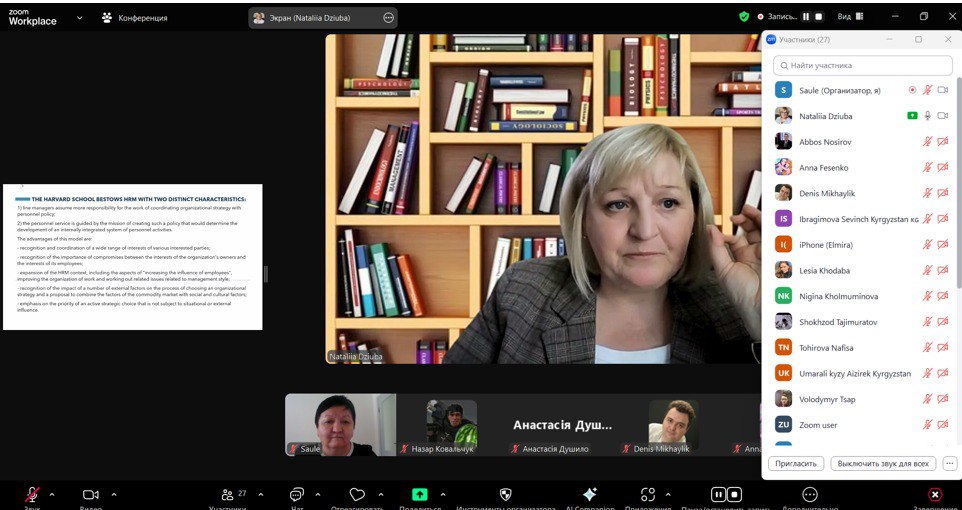Minimize the Участники participants panel

coord(888,39)
